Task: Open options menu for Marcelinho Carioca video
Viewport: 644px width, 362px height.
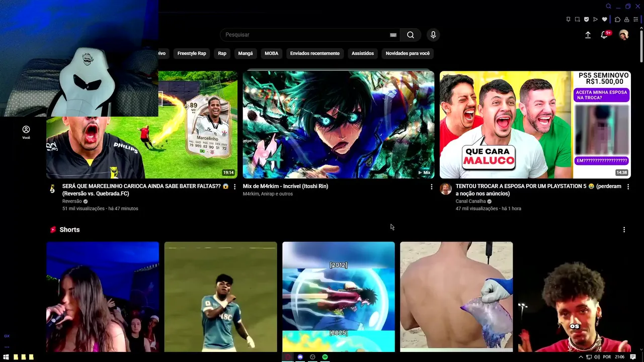Action: pos(234,187)
